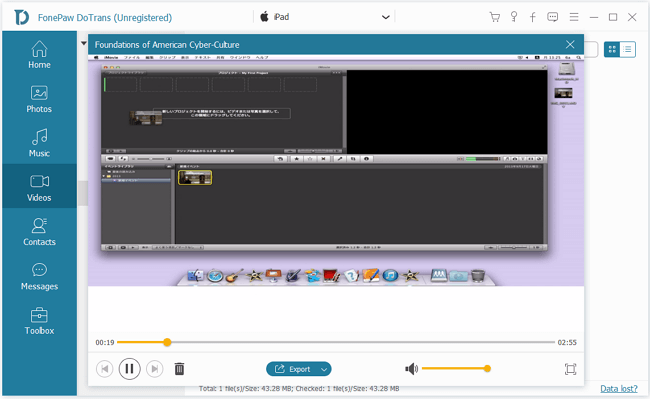
Task: Open the Contacts section
Action: (x=39, y=232)
